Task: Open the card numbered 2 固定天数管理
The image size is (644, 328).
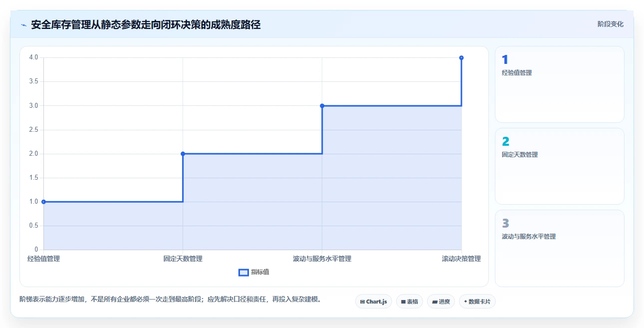Action: point(559,166)
